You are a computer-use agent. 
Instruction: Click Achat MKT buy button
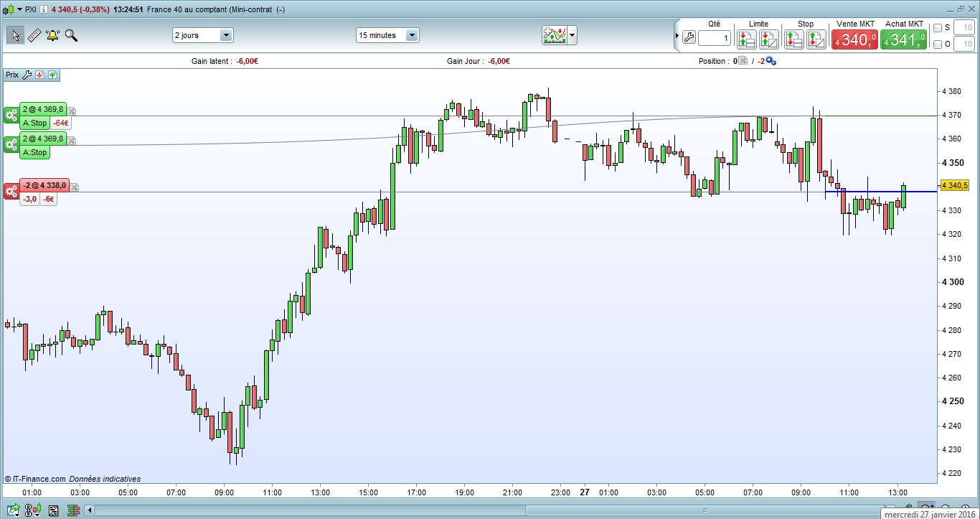tap(904, 39)
